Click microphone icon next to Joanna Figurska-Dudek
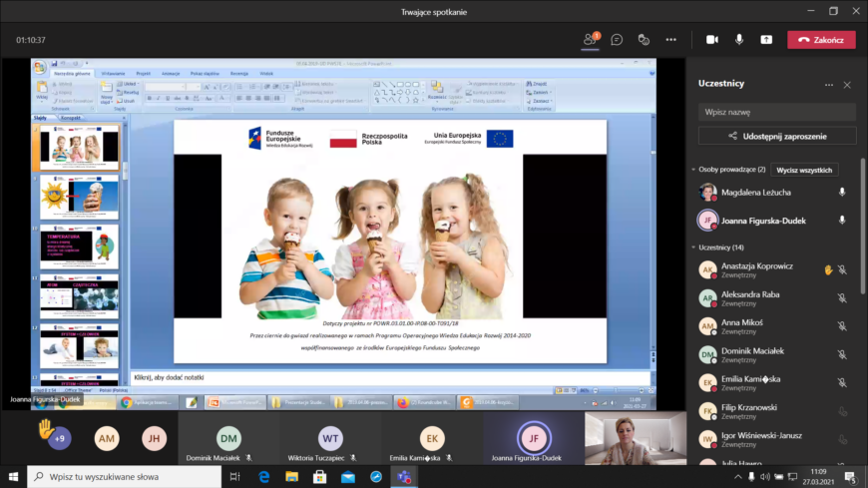868x488 pixels. coord(842,221)
